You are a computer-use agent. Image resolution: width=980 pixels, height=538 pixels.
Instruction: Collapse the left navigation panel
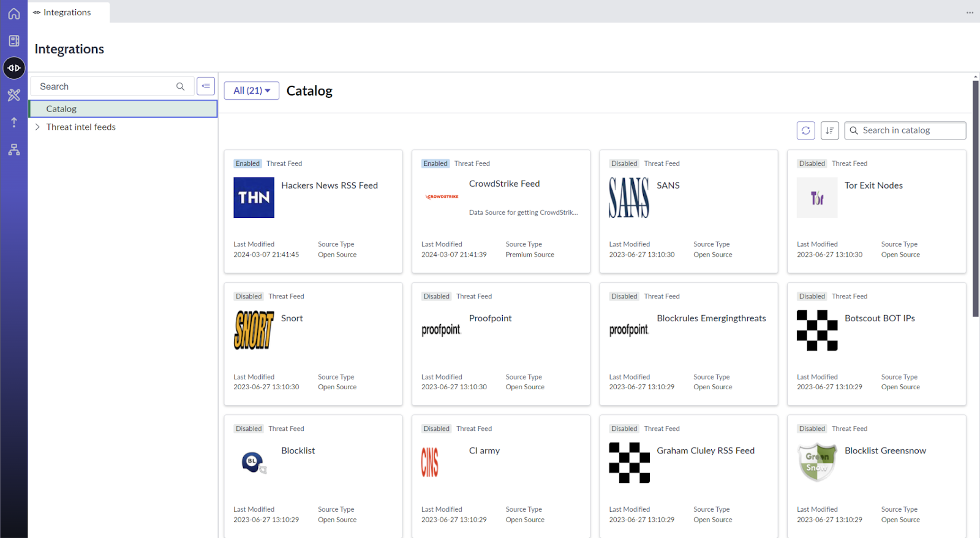point(206,86)
